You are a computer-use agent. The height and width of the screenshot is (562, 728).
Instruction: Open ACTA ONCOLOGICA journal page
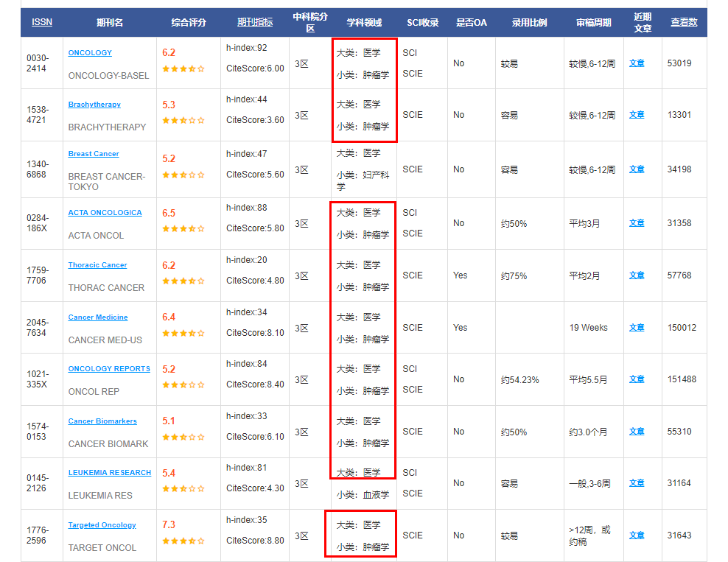pyautogui.click(x=105, y=213)
